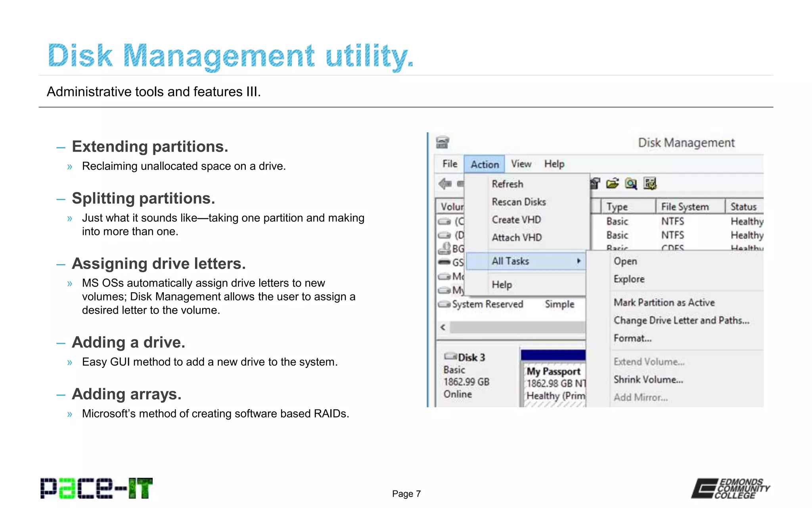
Task: Click the Adding arrays heading
Action: click(x=126, y=394)
